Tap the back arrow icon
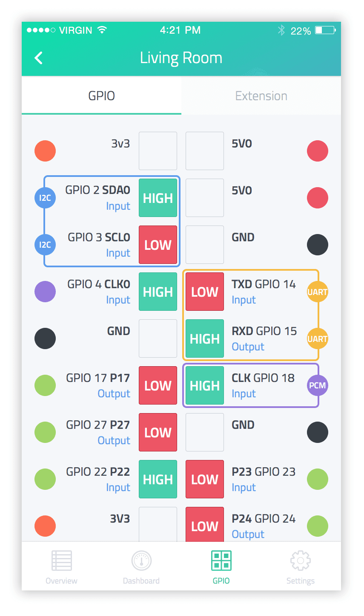This screenshot has width=364, height=616. point(39,58)
